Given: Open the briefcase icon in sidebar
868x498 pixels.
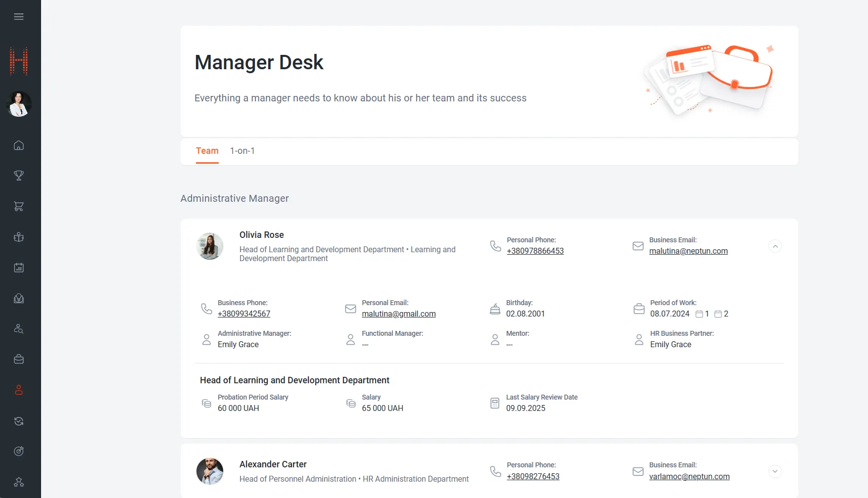Looking at the screenshot, I should tap(19, 360).
